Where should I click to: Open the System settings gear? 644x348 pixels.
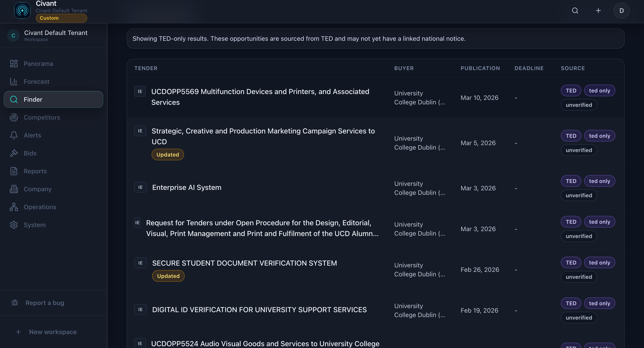click(x=14, y=225)
